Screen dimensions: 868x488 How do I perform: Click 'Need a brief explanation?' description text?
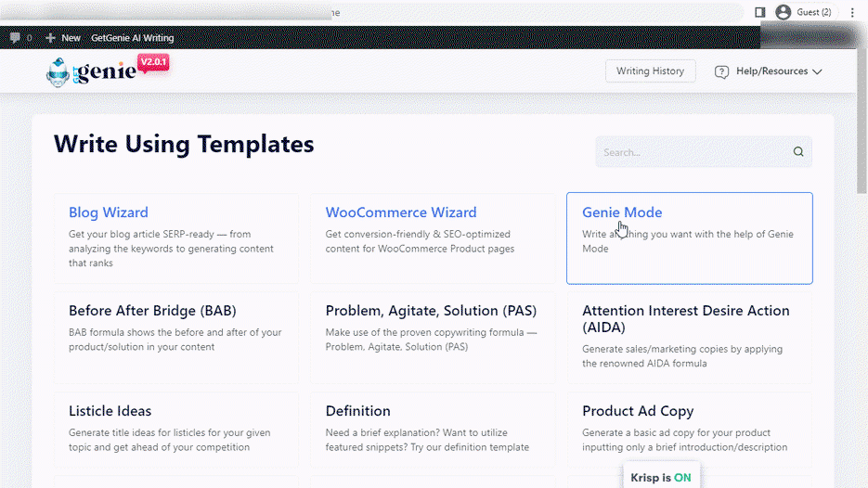coord(427,440)
